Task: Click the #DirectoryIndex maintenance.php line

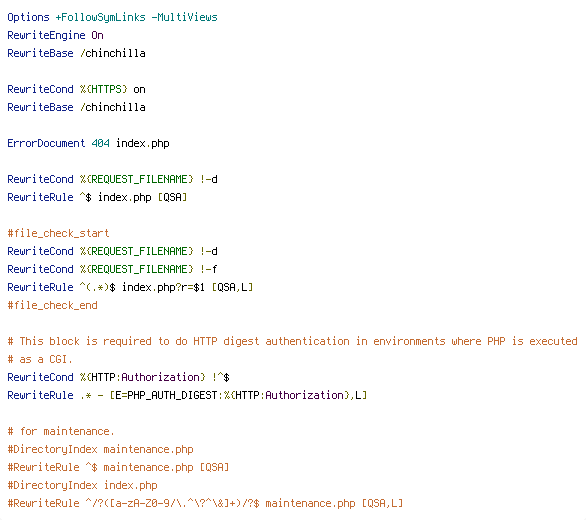Action: tap(101, 449)
